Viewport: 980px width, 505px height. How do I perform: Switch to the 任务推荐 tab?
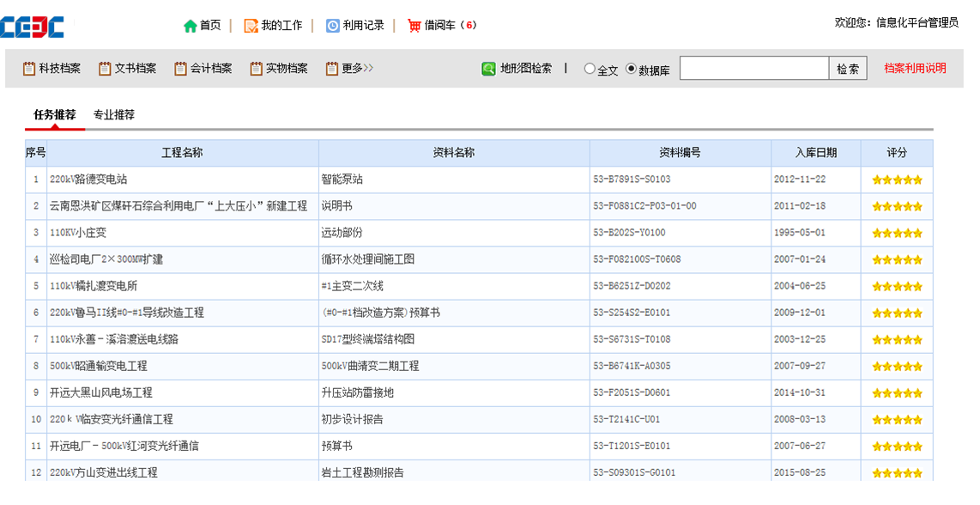(55, 114)
